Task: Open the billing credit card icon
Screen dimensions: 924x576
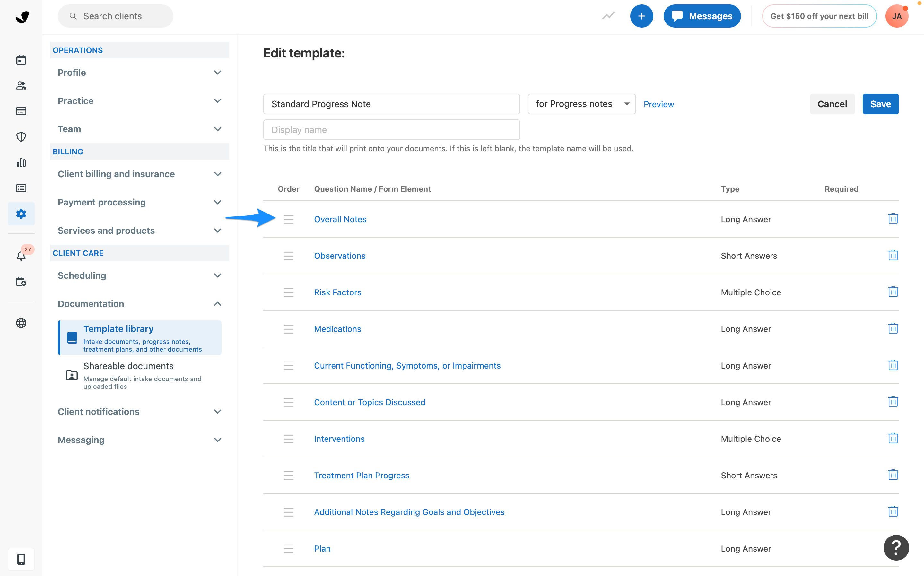Action: click(x=21, y=111)
